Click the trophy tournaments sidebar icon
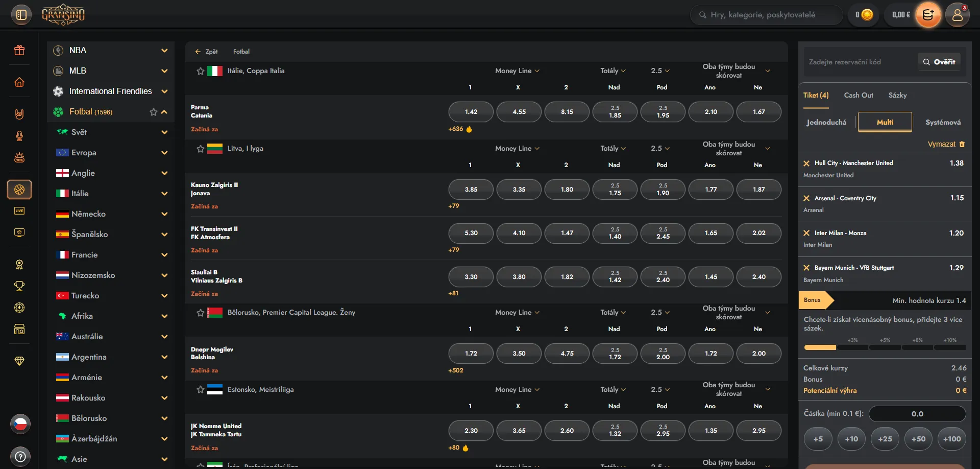The height and width of the screenshot is (469, 980). [x=19, y=286]
